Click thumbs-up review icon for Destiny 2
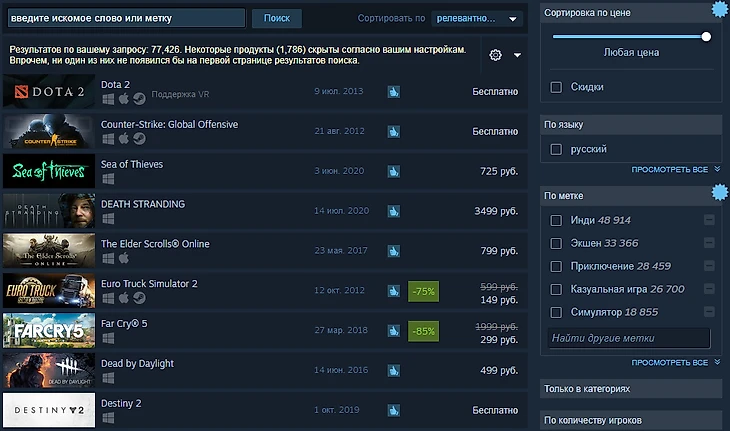The height and width of the screenshot is (431, 730). 394,411
